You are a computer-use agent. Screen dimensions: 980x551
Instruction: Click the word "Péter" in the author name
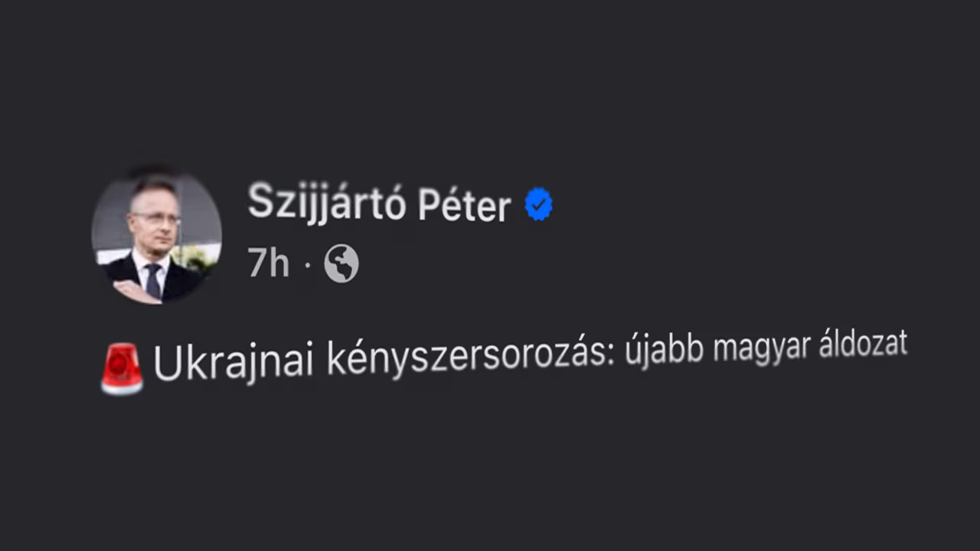[464, 206]
